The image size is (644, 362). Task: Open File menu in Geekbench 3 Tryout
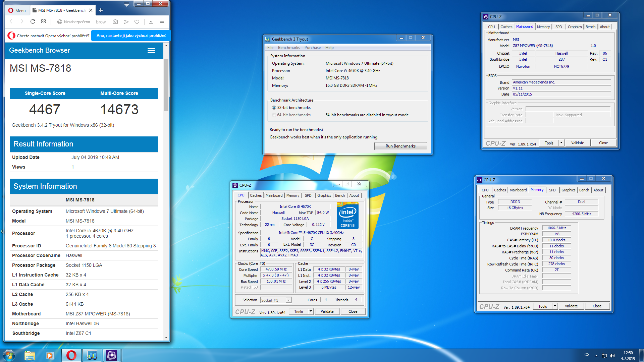click(x=270, y=48)
